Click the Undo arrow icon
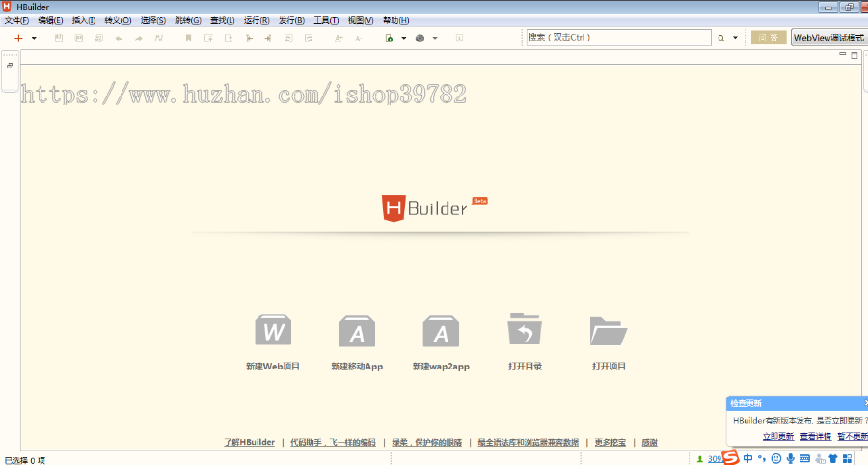The height and width of the screenshot is (465, 868). (119, 39)
